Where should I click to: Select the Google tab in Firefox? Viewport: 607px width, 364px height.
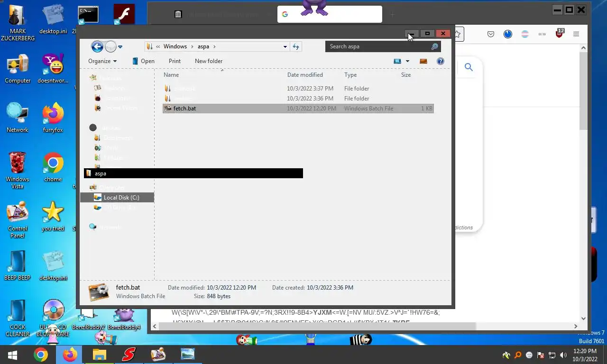click(x=330, y=14)
